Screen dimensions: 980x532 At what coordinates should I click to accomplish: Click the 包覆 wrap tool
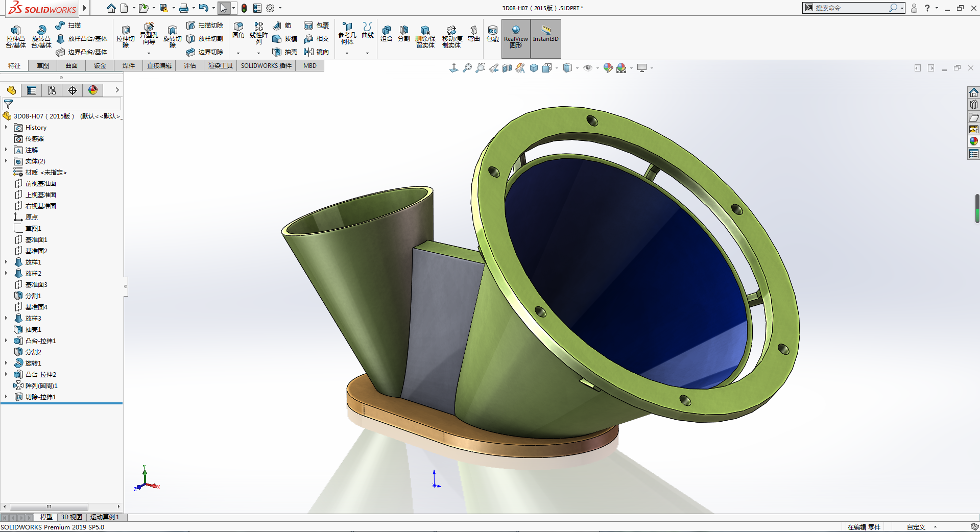coord(316,25)
